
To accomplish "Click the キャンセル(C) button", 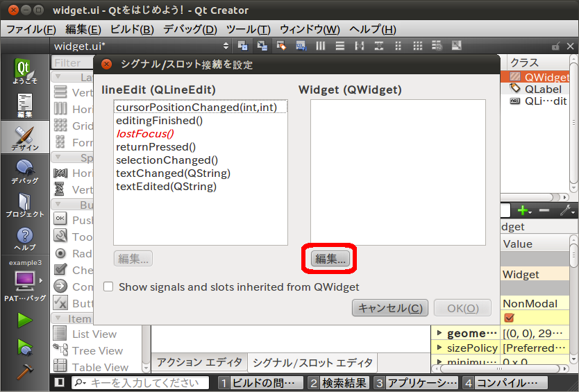I will [388, 308].
